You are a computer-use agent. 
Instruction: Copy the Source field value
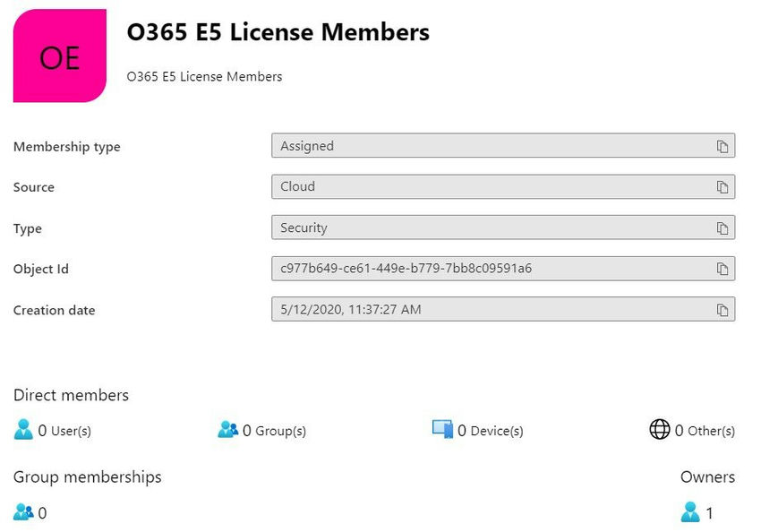click(722, 187)
